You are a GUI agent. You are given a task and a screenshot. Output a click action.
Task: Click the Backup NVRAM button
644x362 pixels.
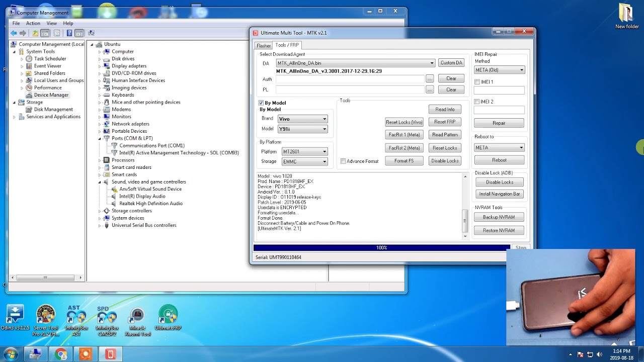pyautogui.click(x=499, y=217)
